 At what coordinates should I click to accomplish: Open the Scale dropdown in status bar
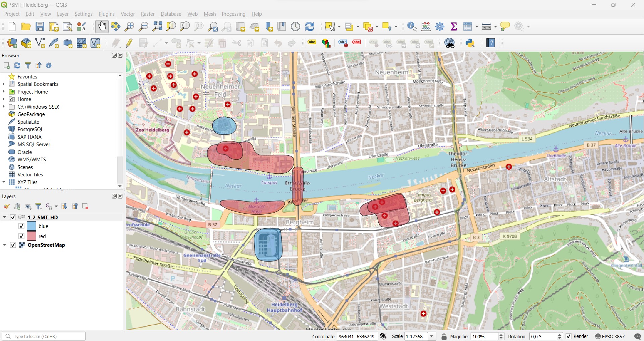pyautogui.click(x=432, y=336)
